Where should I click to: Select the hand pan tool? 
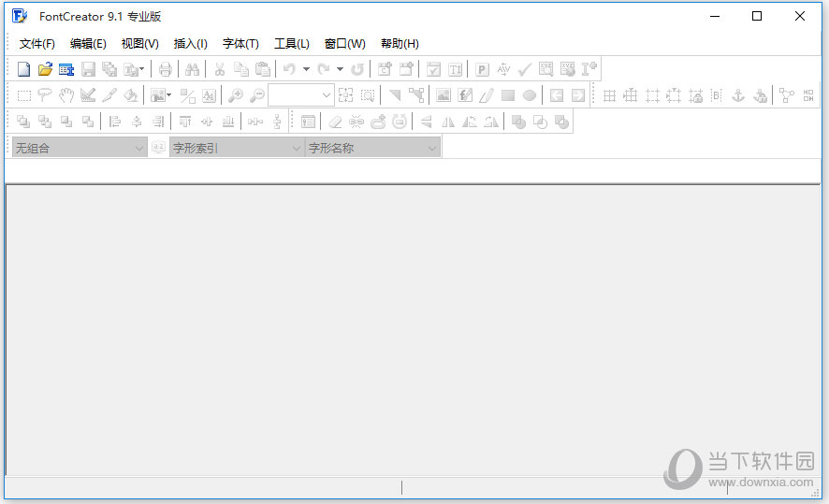pos(66,95)
